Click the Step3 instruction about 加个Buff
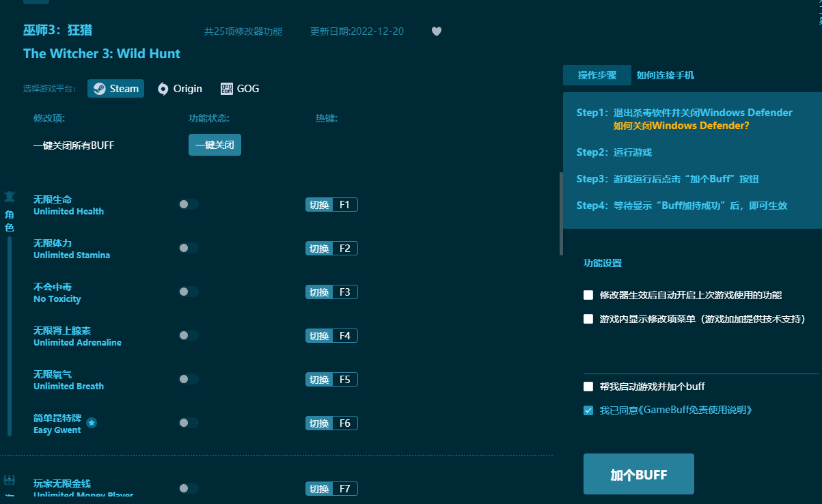This screenshot has width=822, height=504. (x=668, y=179)
